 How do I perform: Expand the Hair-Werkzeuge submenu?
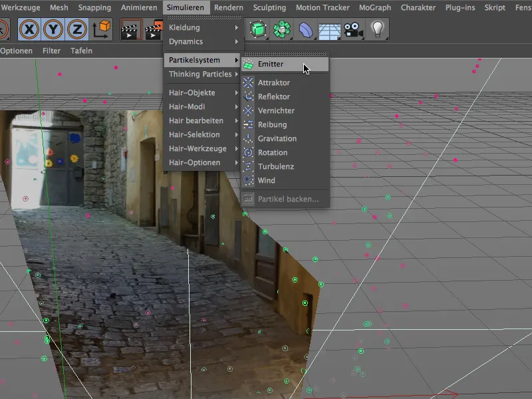pos(203,148)
